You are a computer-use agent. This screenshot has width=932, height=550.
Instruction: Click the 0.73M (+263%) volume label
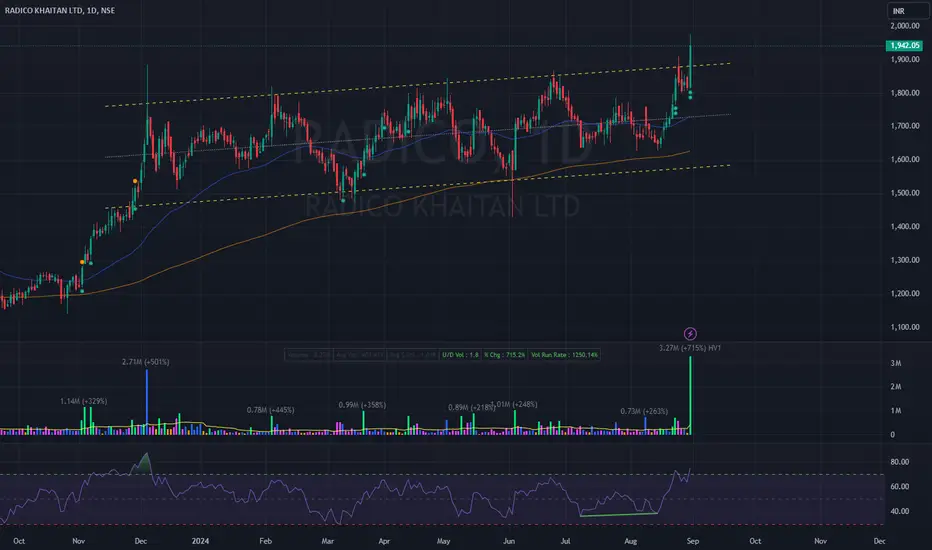click(644, 411)
